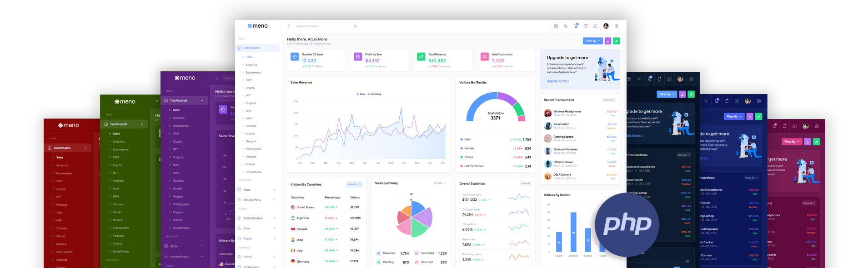Collapse the Dashboards menu in the white sidebar
The width and height of the screenshot is (868, 268).
pyautogui.click(x=274, y=48)
